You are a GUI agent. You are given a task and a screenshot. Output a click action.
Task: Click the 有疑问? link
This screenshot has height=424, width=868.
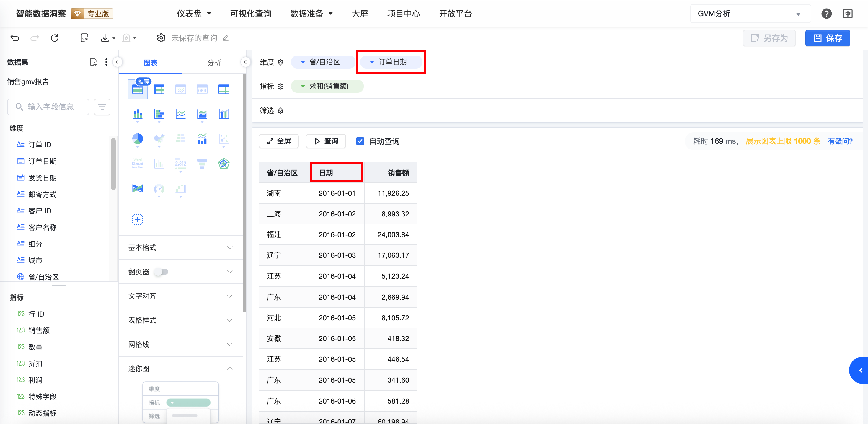coord(840,141)
